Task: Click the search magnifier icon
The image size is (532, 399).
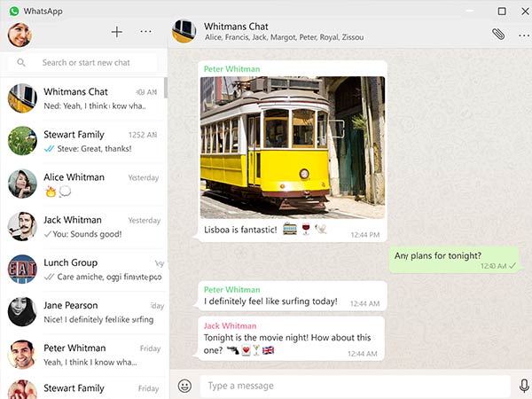Action: click(x=21, y=63)
